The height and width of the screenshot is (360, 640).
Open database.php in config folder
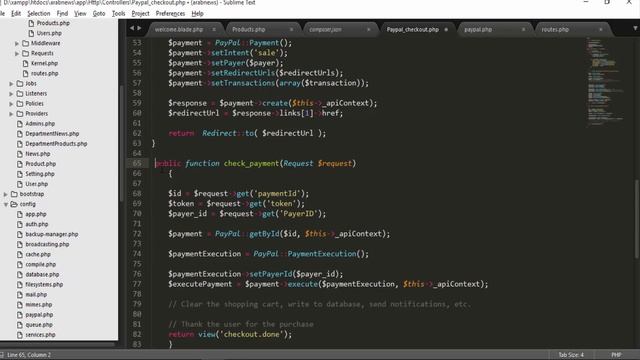(x=42, y=274)
